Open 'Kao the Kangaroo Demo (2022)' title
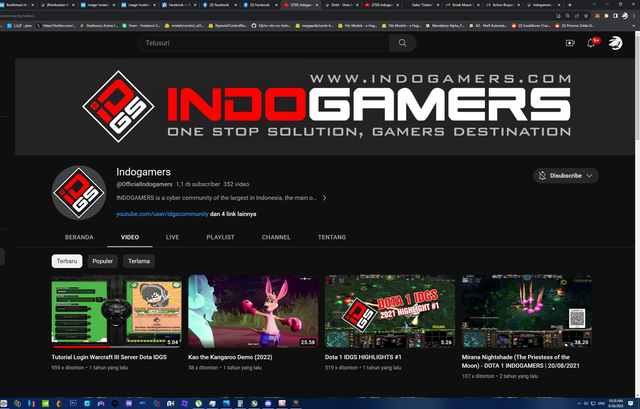Image resolution: width=640 pixels, height=409 pixels. (230, 357)
